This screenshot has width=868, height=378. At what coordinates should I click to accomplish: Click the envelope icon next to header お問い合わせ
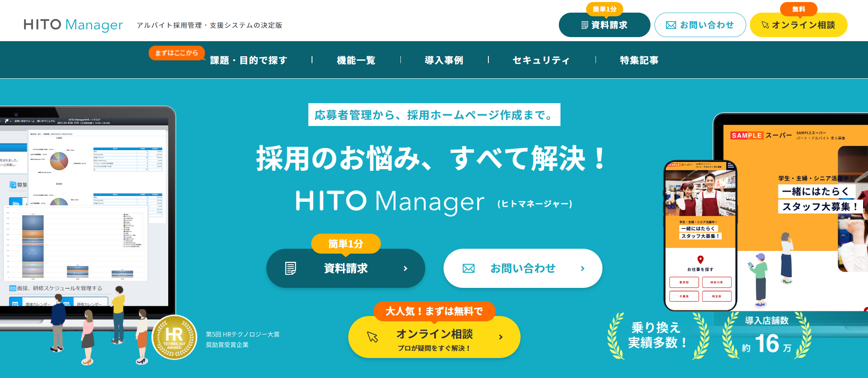(670, 25)
